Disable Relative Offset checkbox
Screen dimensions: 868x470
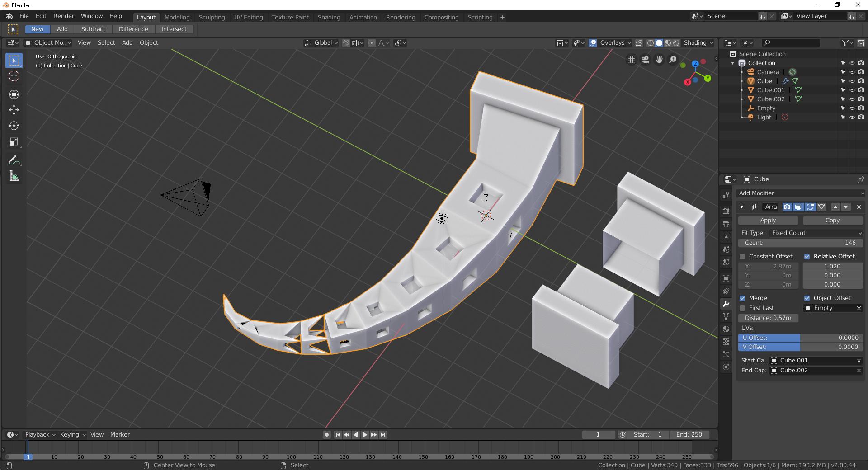tap(807, 257)
